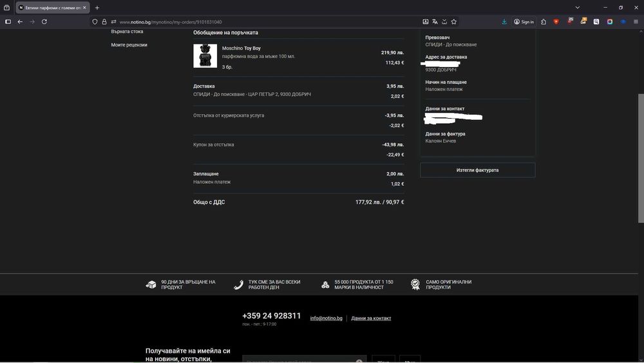Select Заплащане fee 2,00 лв.

click(x=395, y=174)
